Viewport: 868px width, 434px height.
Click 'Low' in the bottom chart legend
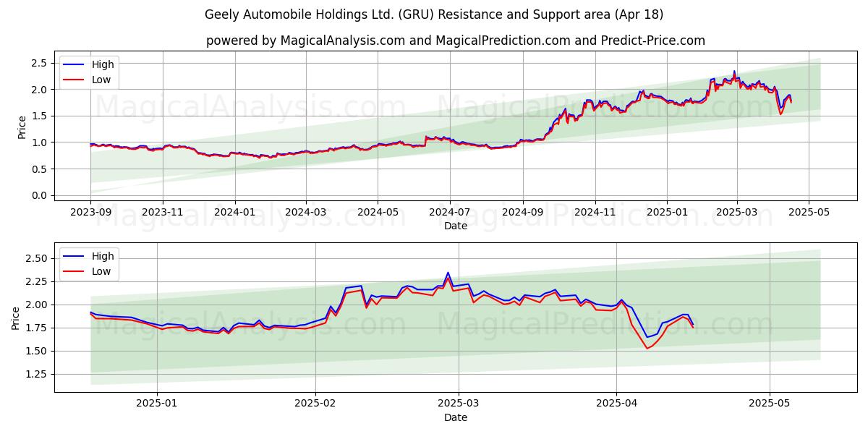(101, 272)
